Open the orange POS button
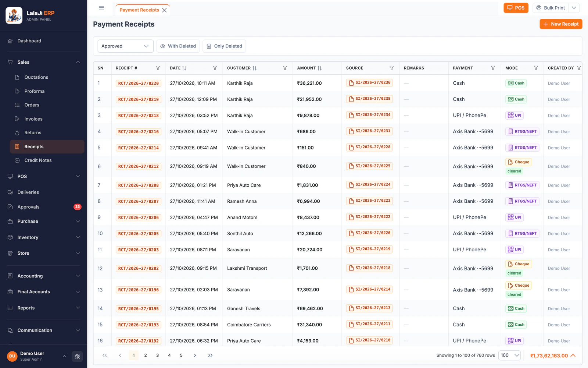This screenshot has height=368, width=588. (516, 8)
